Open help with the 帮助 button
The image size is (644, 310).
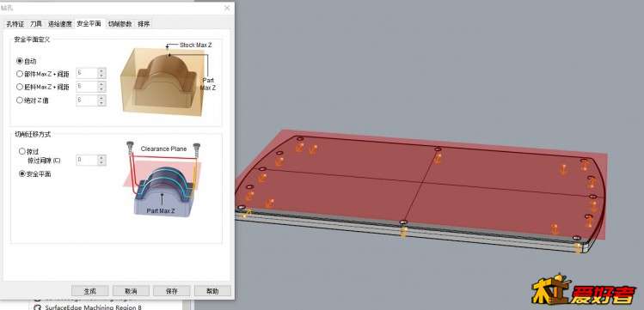pos(212,291)
